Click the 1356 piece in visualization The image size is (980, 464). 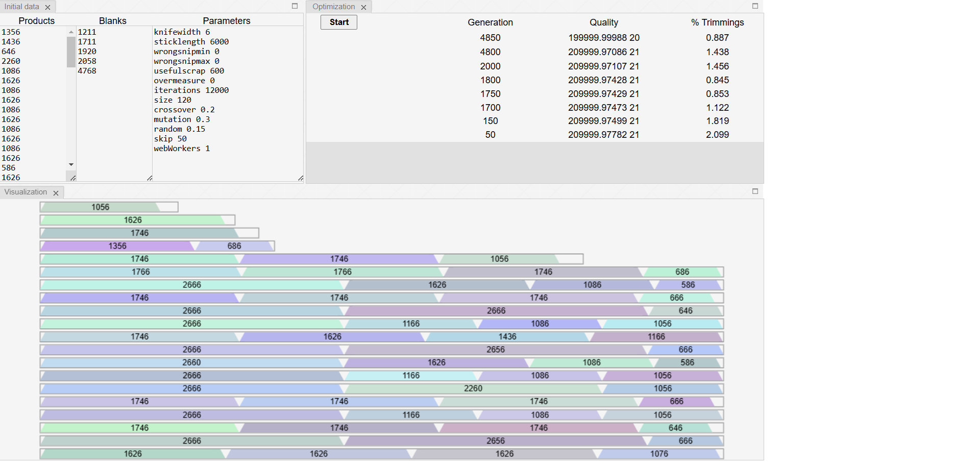pos(117,246)
